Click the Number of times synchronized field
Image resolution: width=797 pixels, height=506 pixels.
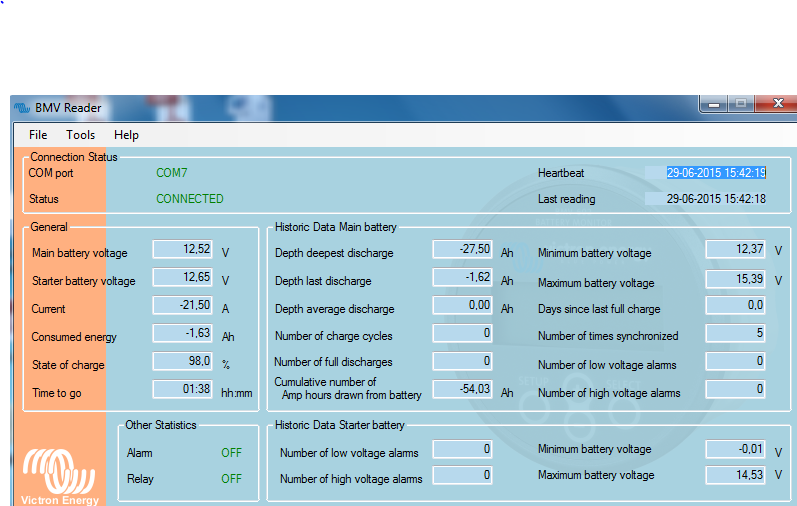point(736,333)
